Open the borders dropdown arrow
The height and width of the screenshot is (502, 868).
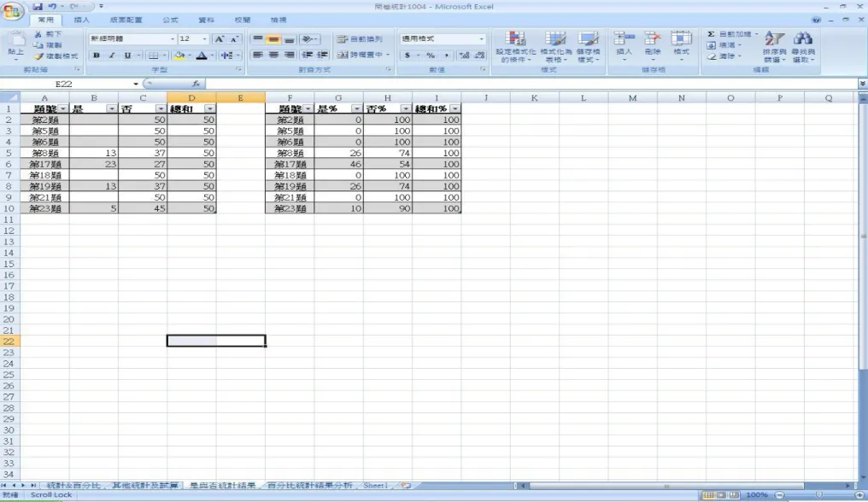164,55
